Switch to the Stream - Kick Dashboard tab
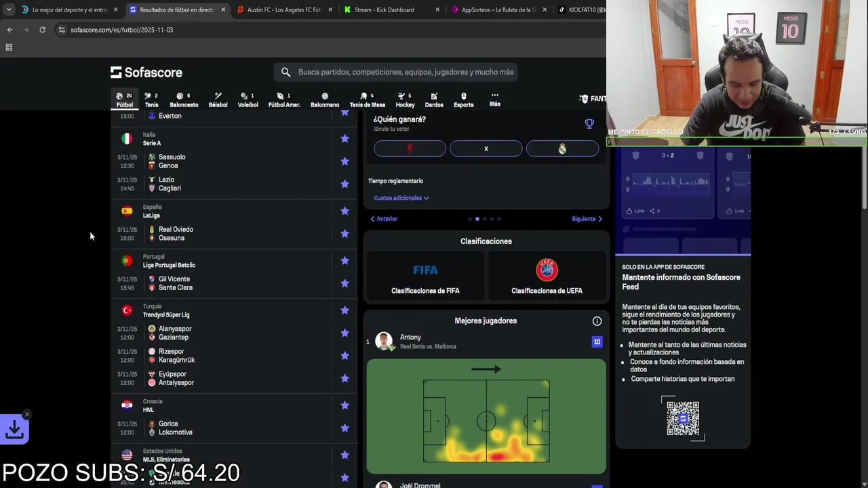868x488 pixels. 392,9
